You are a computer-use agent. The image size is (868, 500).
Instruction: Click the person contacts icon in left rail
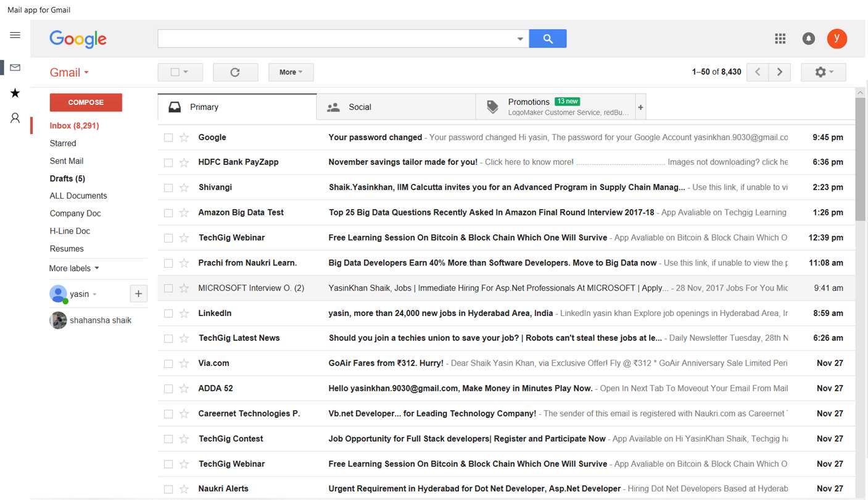tap(15, 118)
